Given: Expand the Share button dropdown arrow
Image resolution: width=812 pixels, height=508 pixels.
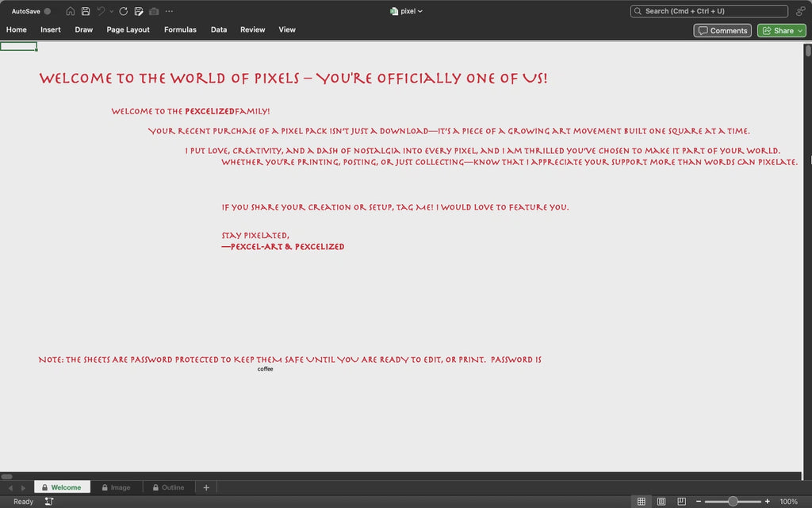Looking at the screenshot, I should click(x=800, y=31).
